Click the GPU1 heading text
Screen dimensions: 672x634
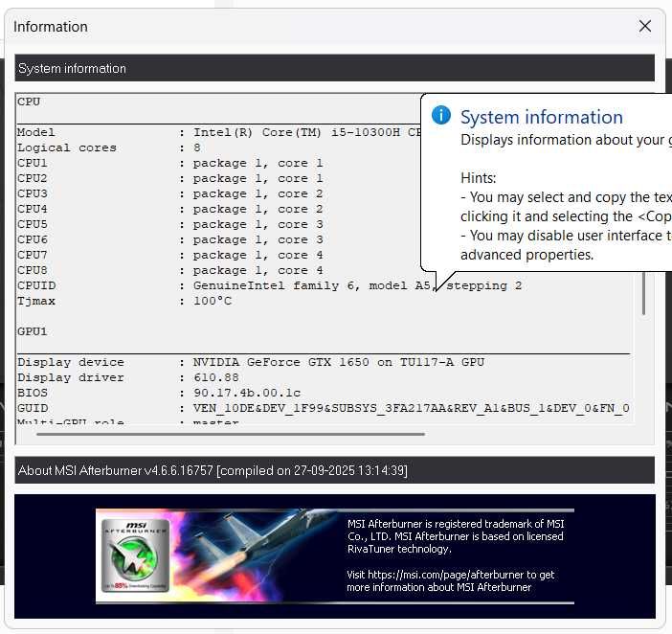(x=33, y=331)
